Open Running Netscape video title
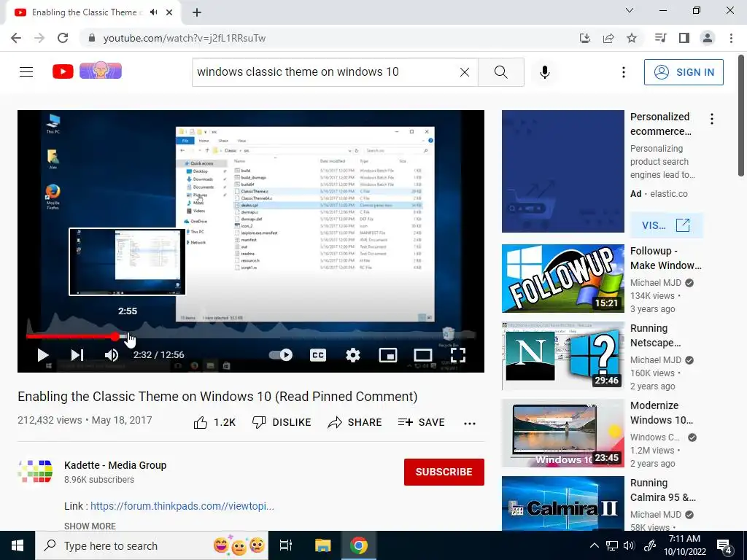Screen dimensions: 747x560 656,335
